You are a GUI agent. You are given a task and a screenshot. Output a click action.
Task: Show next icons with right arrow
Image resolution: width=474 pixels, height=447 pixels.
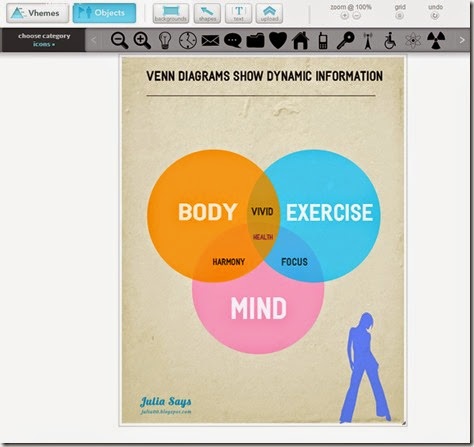tap(462, 40)
